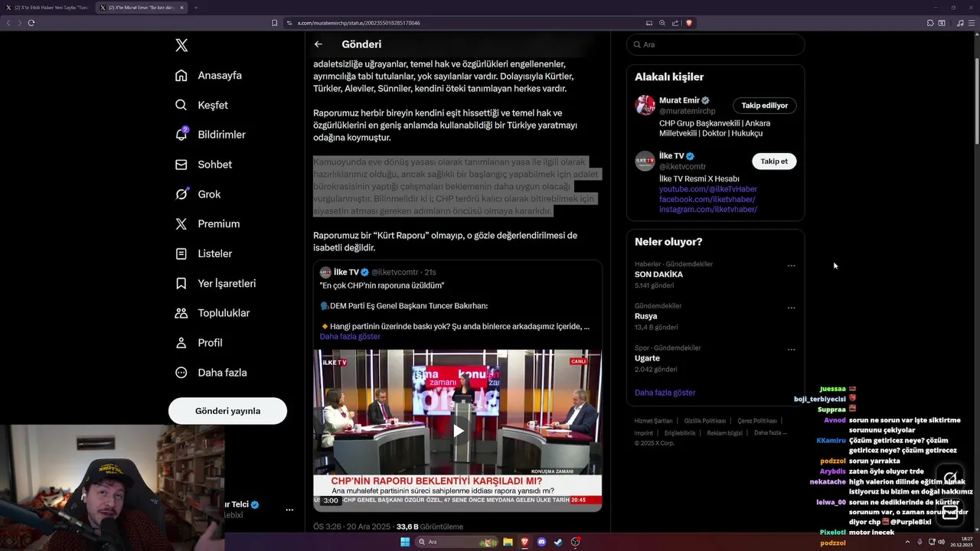
Task: Open Hizmet Şartları footer link
Action: tap(653, 421)
